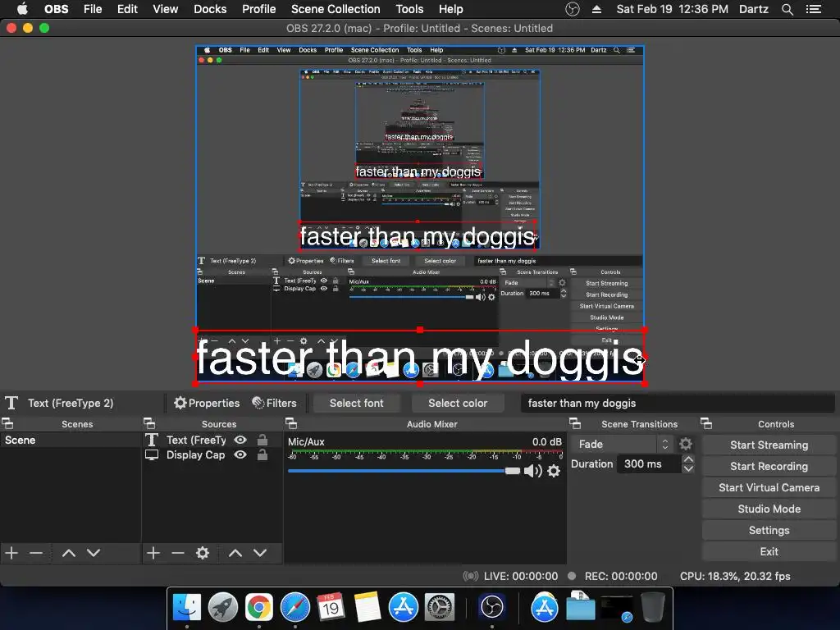The width and height of the screenshot is (840, 630).
Task: Lock the Display Capture source
Action: 262,454
